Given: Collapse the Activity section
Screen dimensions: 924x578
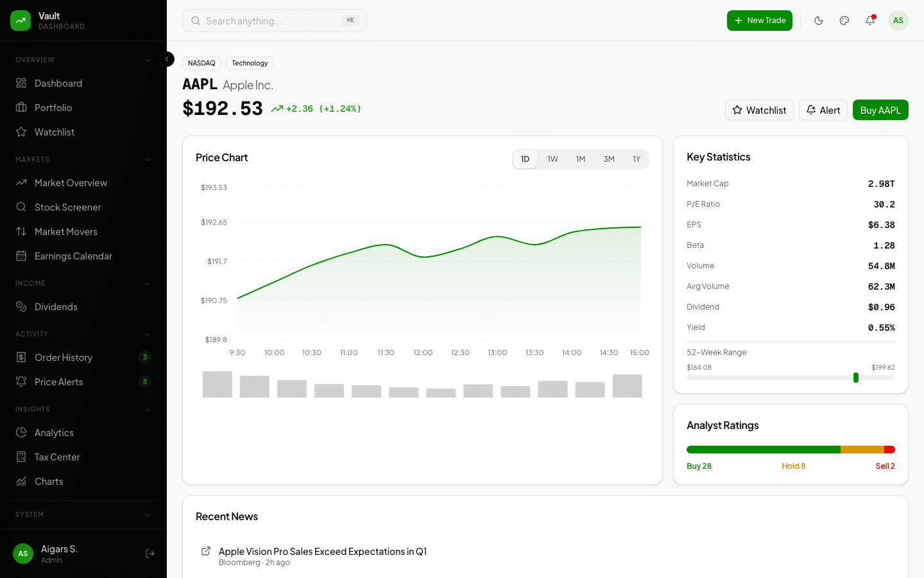Looking at the screenshot, I should pyautogui.click(x=148, y=334).
